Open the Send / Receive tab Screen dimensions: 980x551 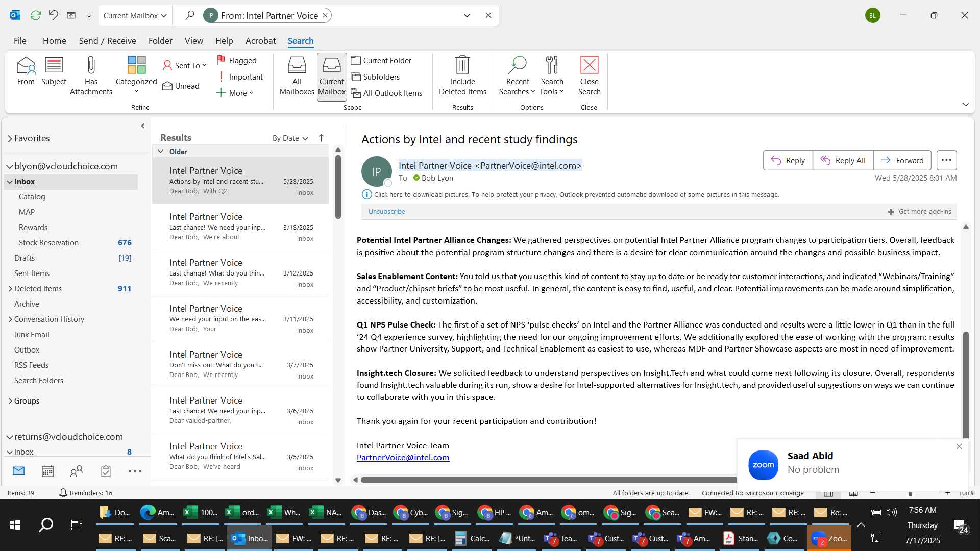107,41
